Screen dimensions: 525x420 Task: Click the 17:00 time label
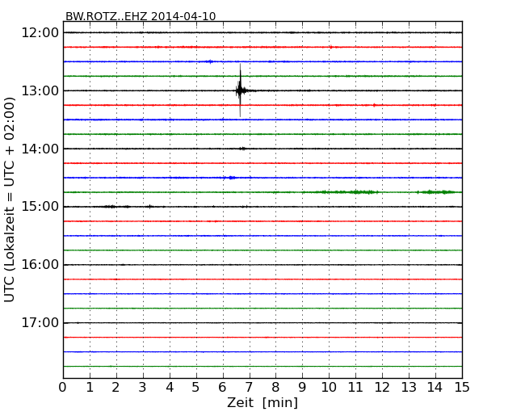[40, 323]
